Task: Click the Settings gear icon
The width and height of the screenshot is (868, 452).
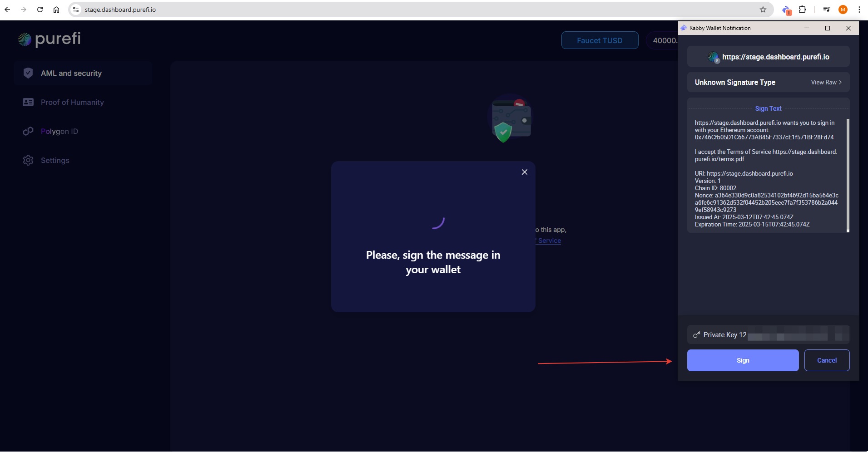Action: coord(28,160)
